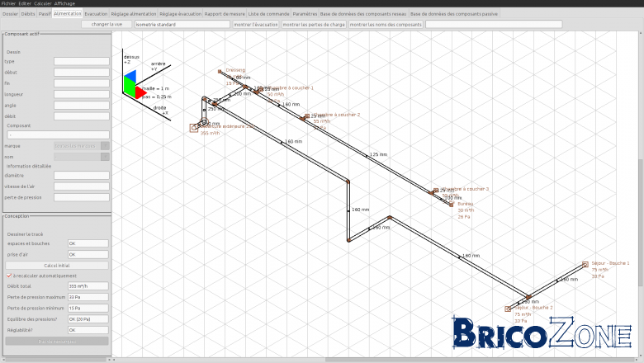Open the Calculer menu
This screenshot has width=644, height=363.
click(43, 3)
